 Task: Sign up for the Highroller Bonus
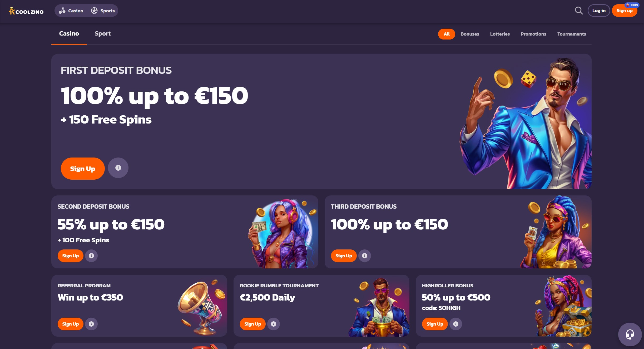tap(435, 324)
